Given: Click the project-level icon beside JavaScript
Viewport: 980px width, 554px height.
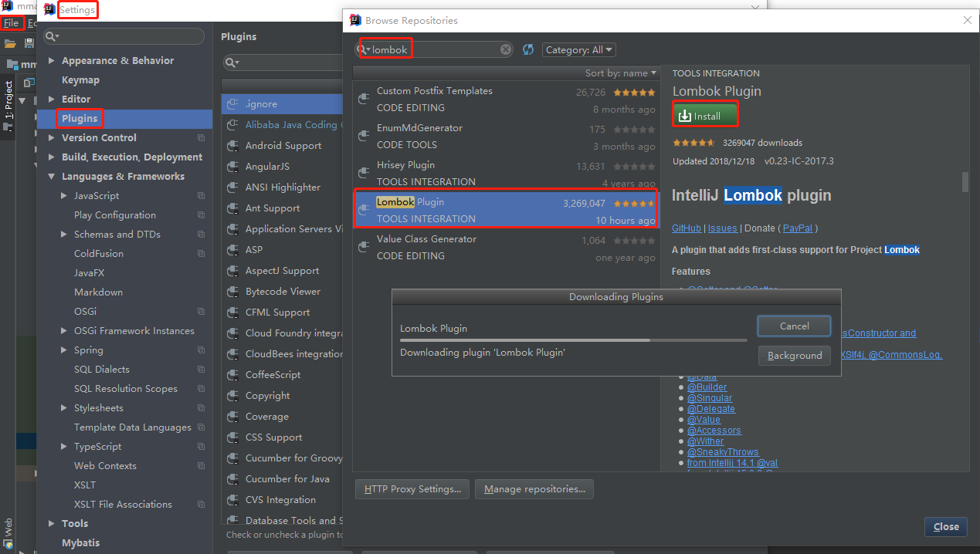Looking at the screenshot, I should 202,196.
